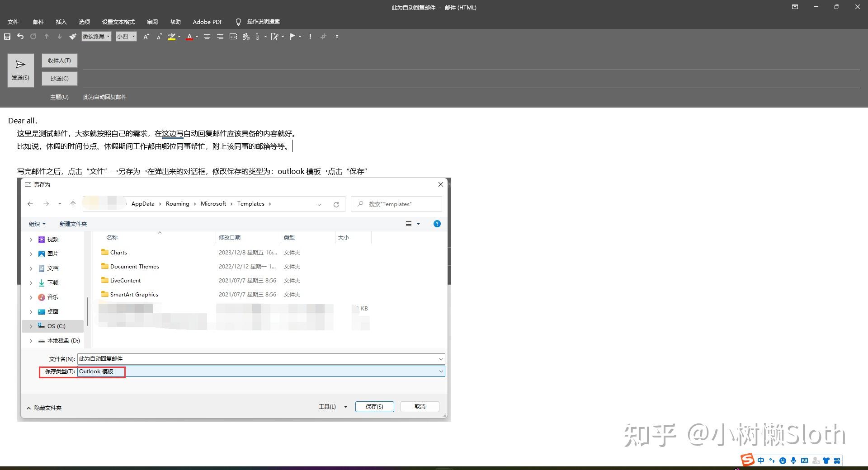The width and height of the screenshot is (868, 470).
Task: Click into the CC address field
Action: [x=471, y=80]
